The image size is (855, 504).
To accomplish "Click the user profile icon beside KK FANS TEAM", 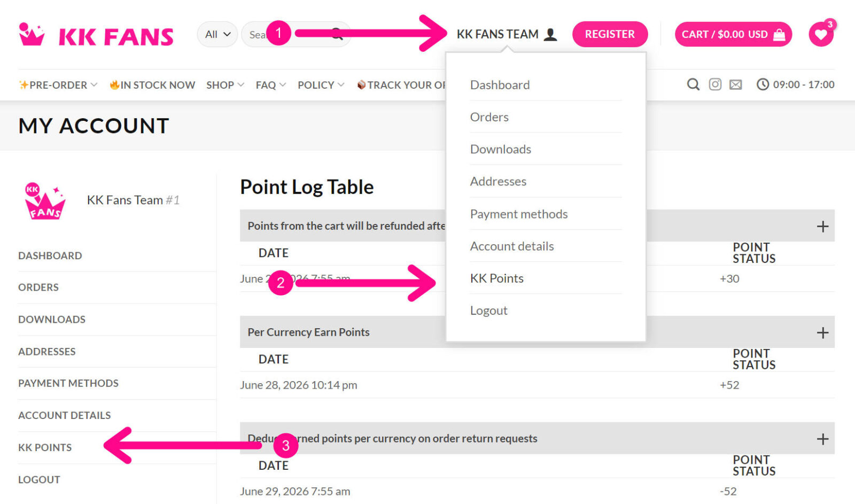I will pos(550,35).
